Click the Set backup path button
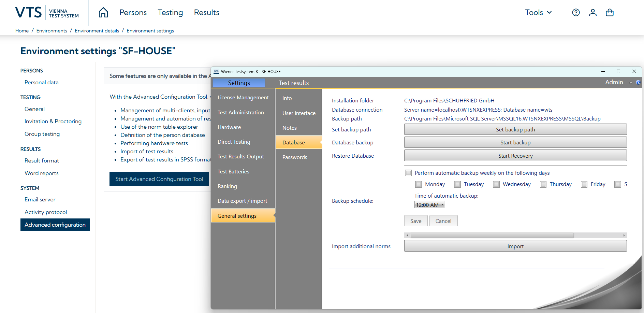The height and width of the screenshot is (313, 644). point(515,129)
